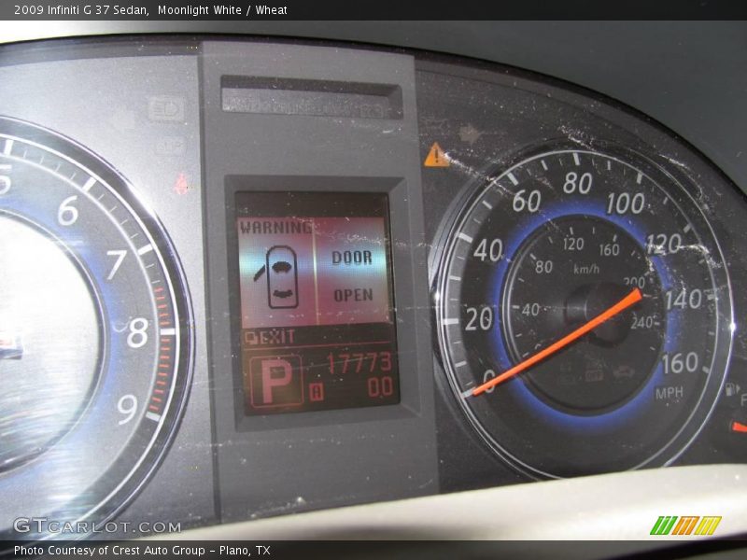
Task: Click the unlit headlight indicator icon
Action: tap(165, 109)
